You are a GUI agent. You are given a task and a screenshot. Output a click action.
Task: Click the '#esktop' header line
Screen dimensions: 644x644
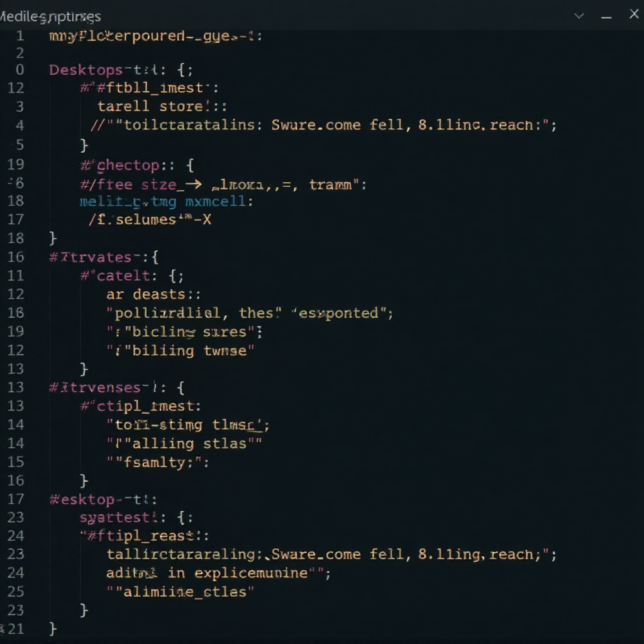pyautogui.click(x=103, y=499)
